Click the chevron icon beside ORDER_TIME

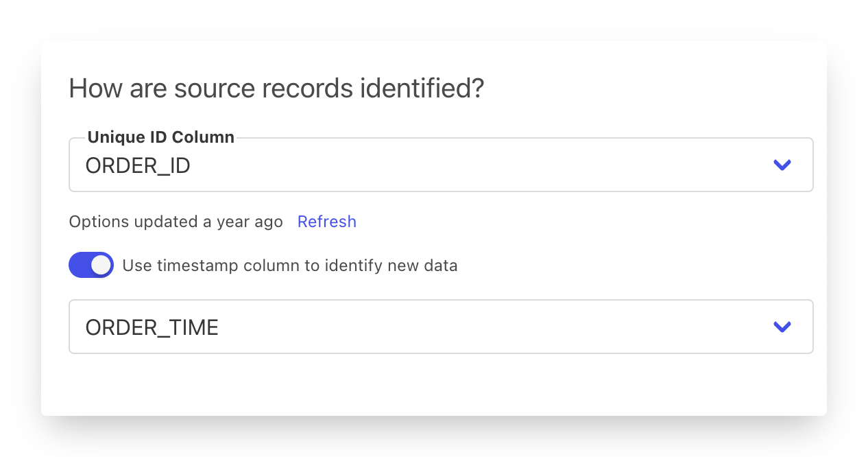[782, 327]
